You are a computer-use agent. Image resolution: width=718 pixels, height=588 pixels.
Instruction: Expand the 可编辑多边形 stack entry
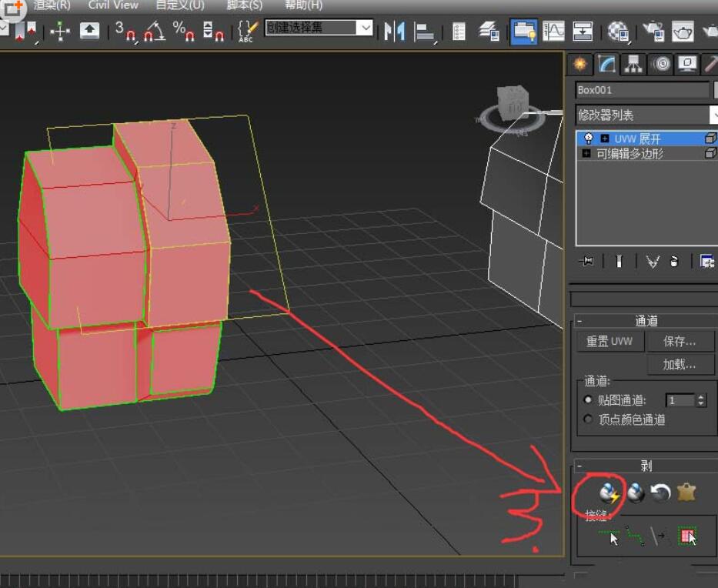586,153
